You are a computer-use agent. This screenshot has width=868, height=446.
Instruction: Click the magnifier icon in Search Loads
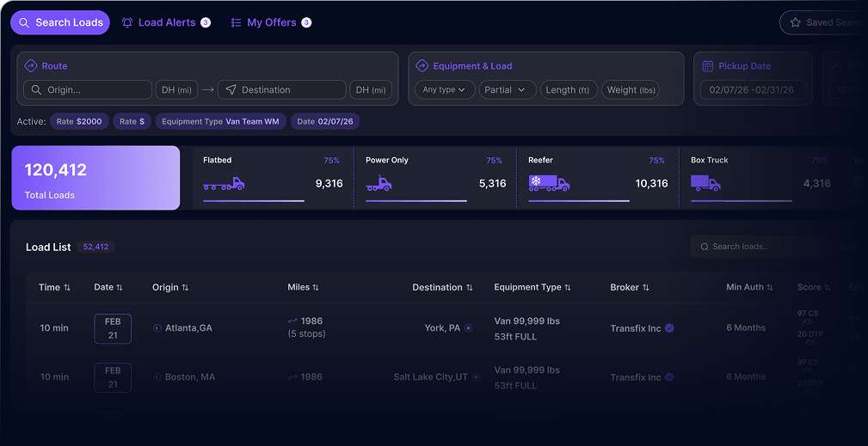pyautogui.click(x=24, y=22)
